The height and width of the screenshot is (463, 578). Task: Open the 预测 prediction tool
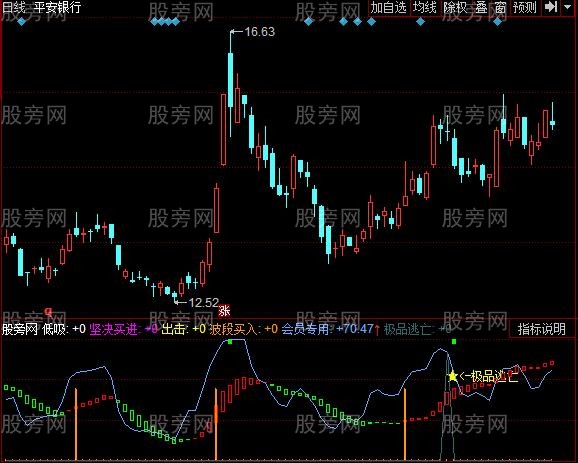coord(525,8)
